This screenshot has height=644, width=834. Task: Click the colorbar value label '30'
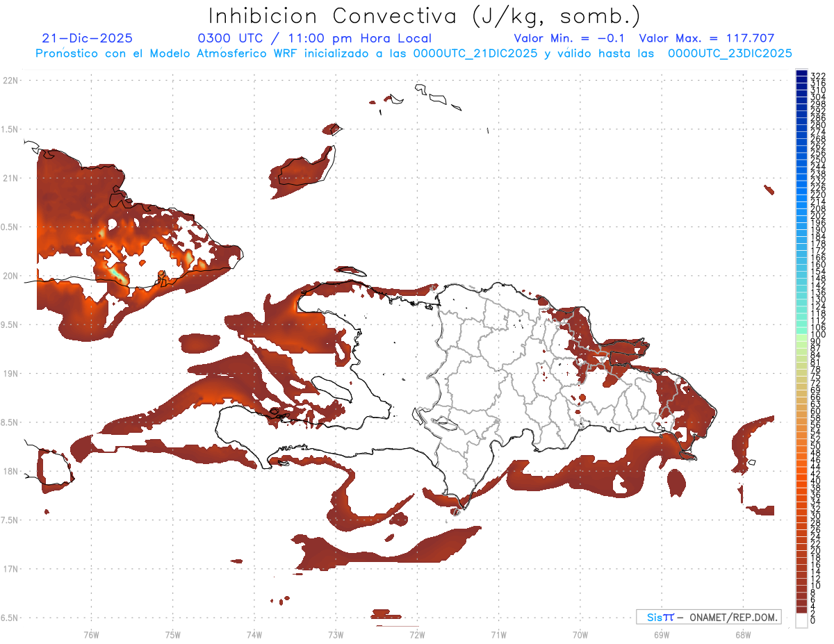click(x=815, y=515)
